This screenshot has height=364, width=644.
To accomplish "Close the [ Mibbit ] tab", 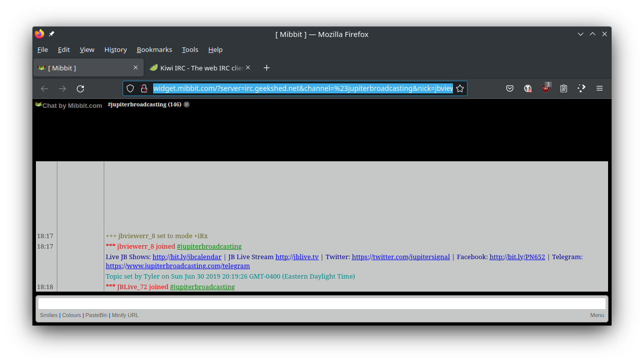I will click(x=136, y=67).
